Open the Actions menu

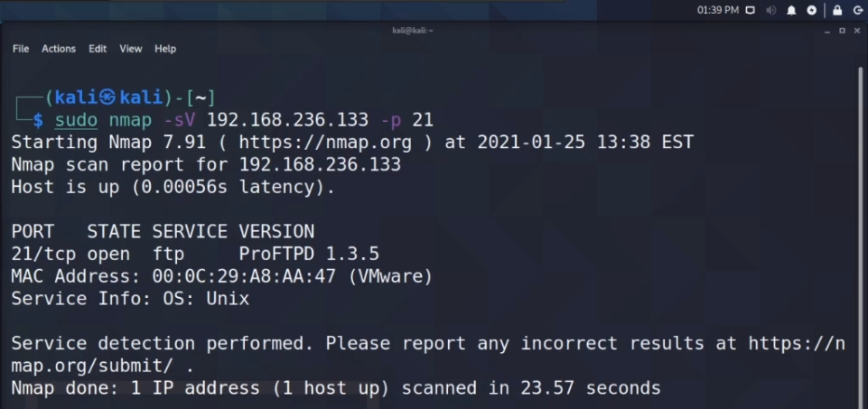pos(59,49)
